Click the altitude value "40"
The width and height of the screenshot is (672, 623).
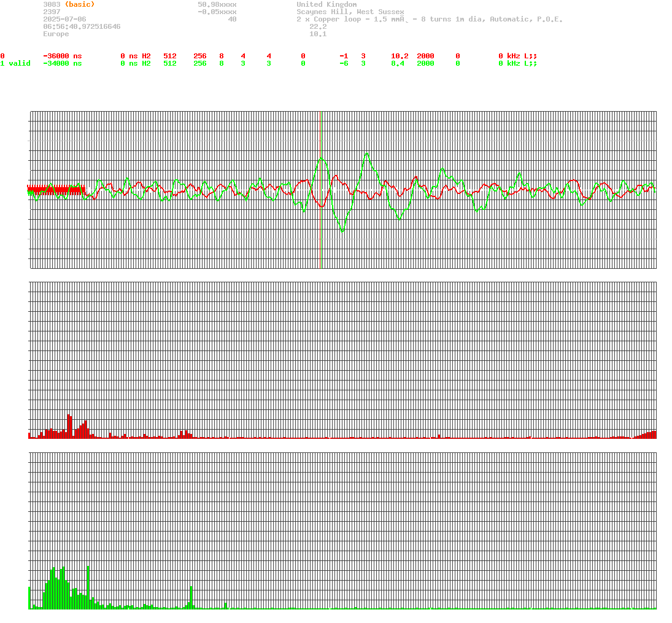click(233, 19)
